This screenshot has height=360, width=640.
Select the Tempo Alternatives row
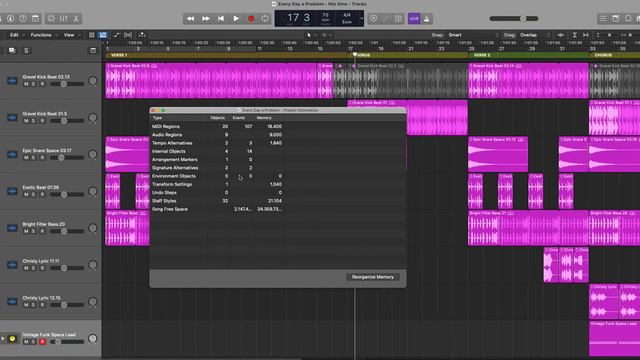[x=278, y=143]
